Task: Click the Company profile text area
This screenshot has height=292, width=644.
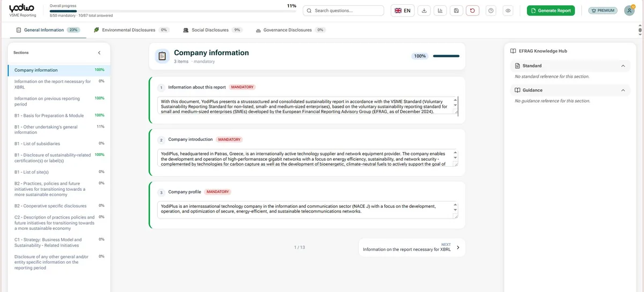Action: tap(308, 209)
